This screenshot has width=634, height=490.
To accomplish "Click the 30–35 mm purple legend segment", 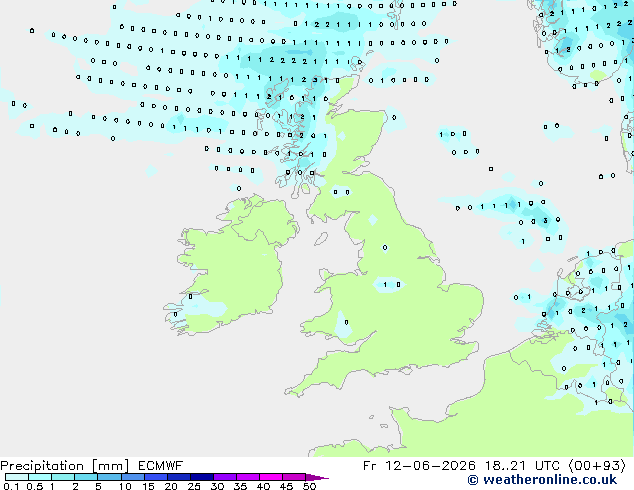I will tap(225, 477).
